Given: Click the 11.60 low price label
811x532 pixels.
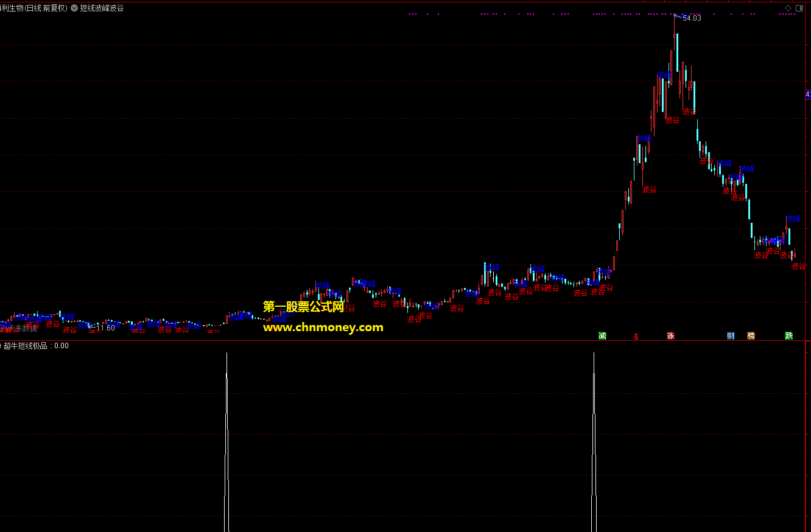Looking at the screenshot, I should coord(106,328).
